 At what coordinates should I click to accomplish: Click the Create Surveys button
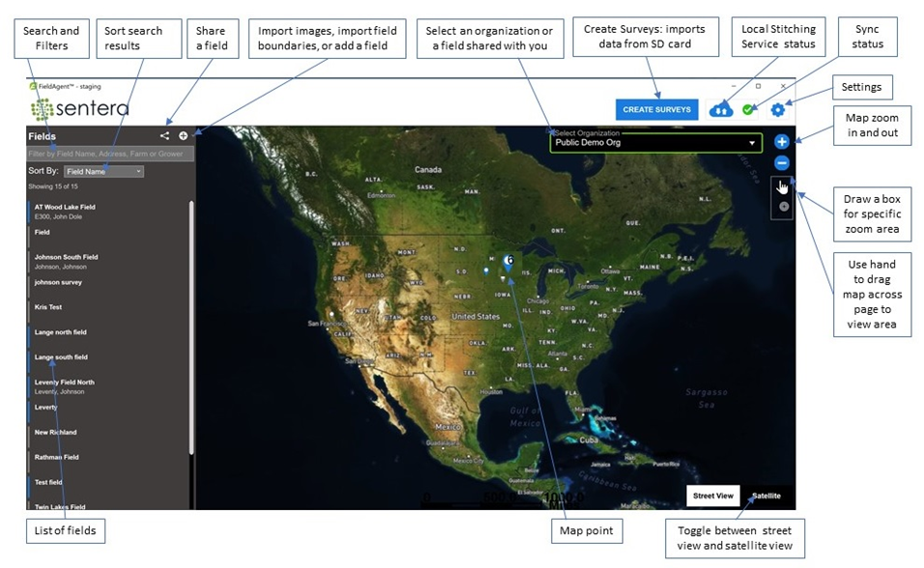click(656, 110)
